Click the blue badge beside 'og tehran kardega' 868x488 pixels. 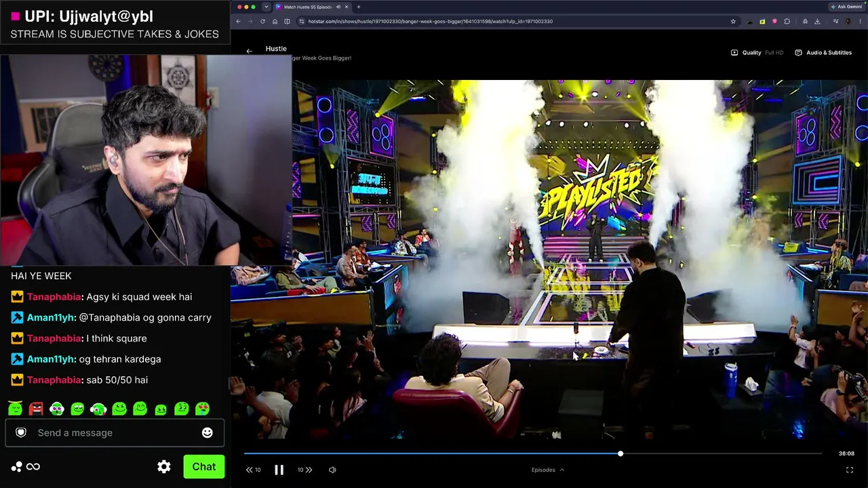[17, 359]
